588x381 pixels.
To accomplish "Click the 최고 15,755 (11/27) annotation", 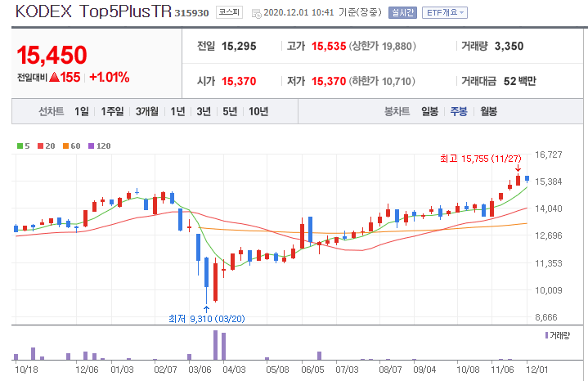I will (480, 159).
